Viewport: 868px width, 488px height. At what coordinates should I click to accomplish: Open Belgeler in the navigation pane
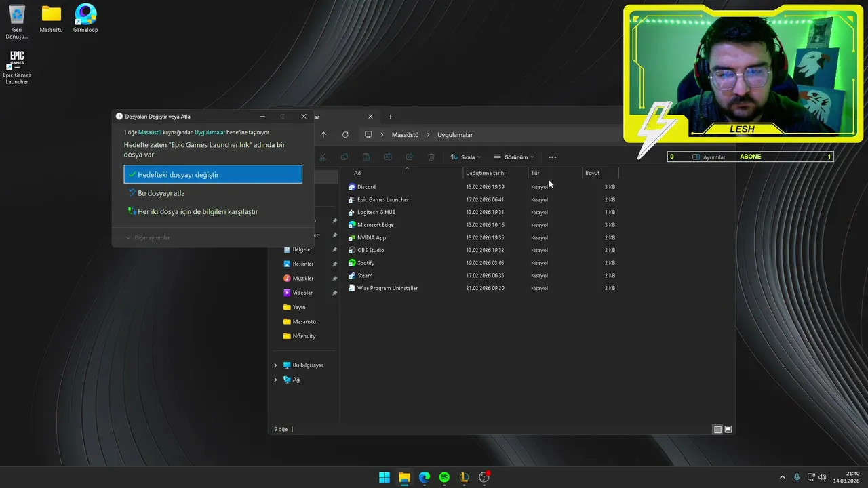click(302, 249)
